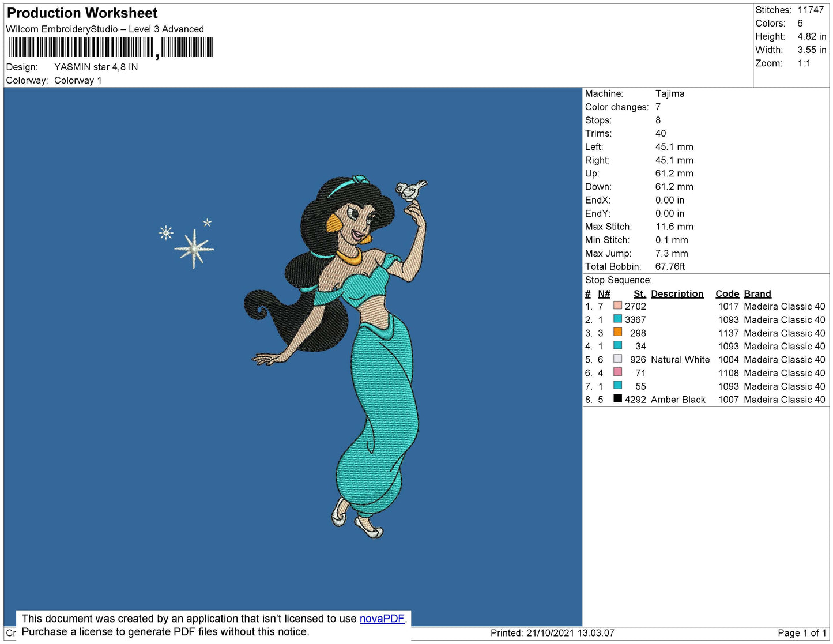Select the Left value "45.1 mm"
The height and width of the screenshot is (644, 833).
pos(674,146)
